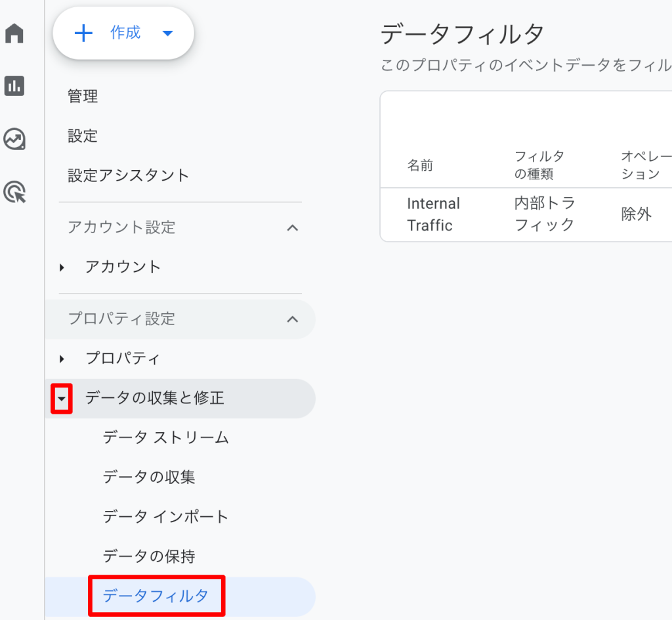This screenshot has width=672, height=620.
Task: Open the Explore icon in left rail
Action: point(14,139)
